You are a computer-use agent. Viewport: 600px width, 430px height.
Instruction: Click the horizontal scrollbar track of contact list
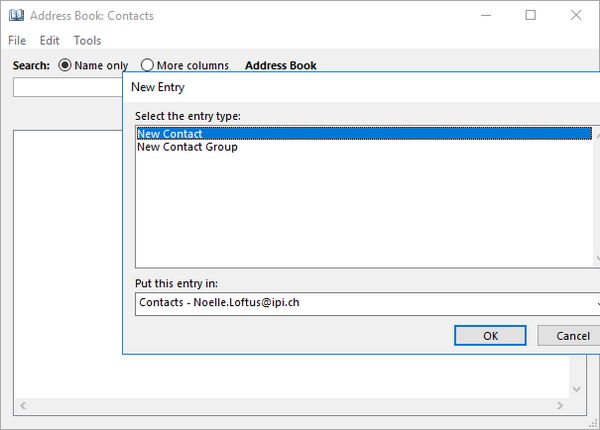(290, 406)
